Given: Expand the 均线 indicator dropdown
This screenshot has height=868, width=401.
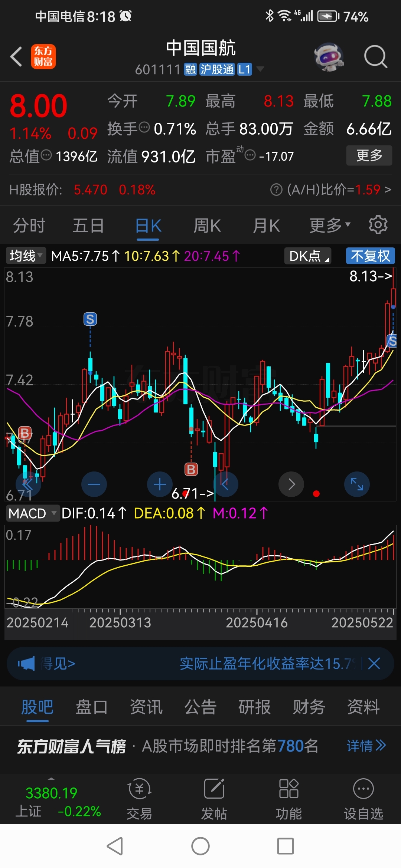Looking at the screenshot, I should (x=26, y=256).
